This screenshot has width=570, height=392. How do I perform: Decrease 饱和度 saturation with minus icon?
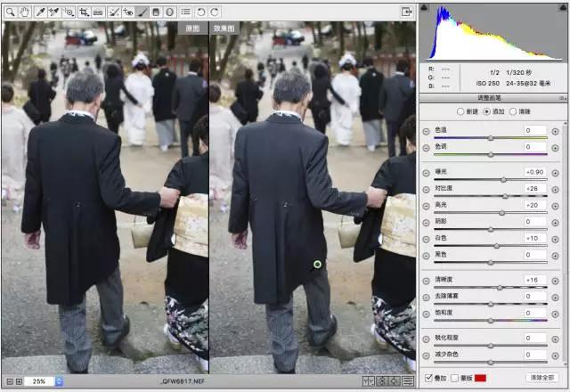tap(426, 314)
